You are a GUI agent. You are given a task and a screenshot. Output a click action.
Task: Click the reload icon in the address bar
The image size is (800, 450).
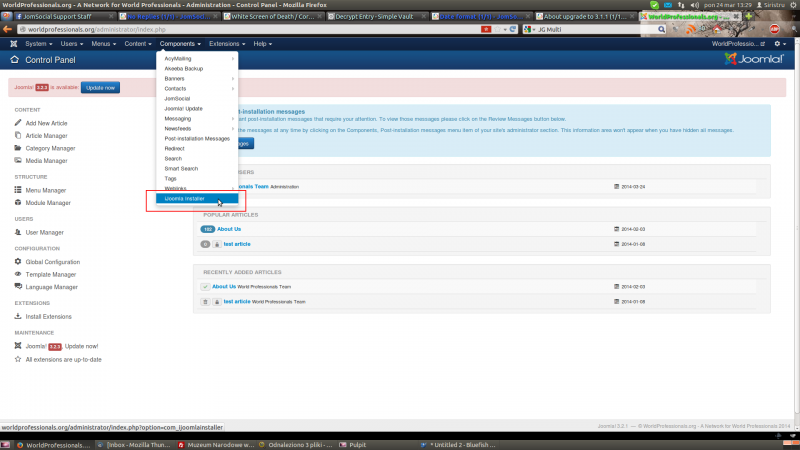pos(513,30)
